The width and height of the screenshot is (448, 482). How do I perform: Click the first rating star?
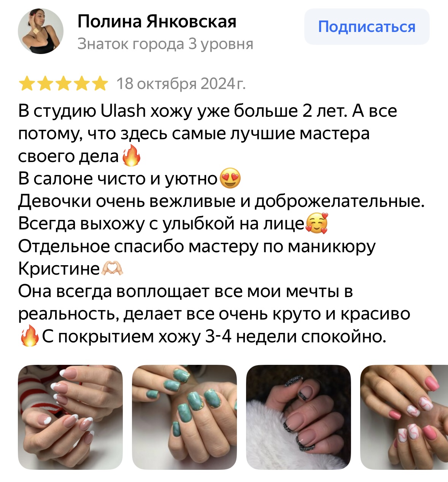tap(27, 84)
